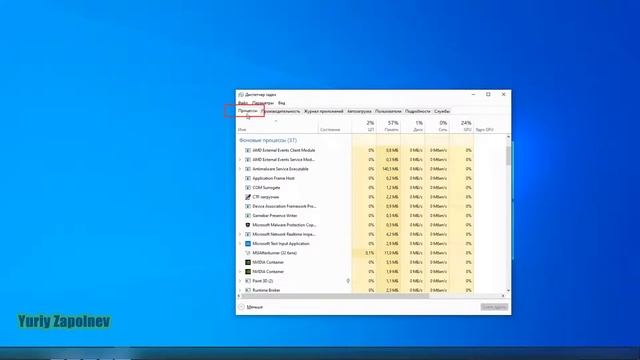
Task: Select the Application Frame Host row name
Action: pos(273,178)
